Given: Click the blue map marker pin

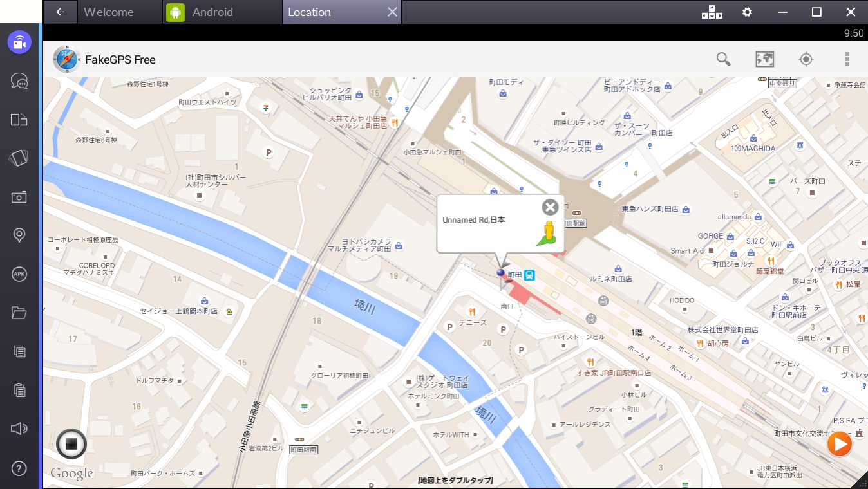Looking at the screenshot, I should 501,273.
